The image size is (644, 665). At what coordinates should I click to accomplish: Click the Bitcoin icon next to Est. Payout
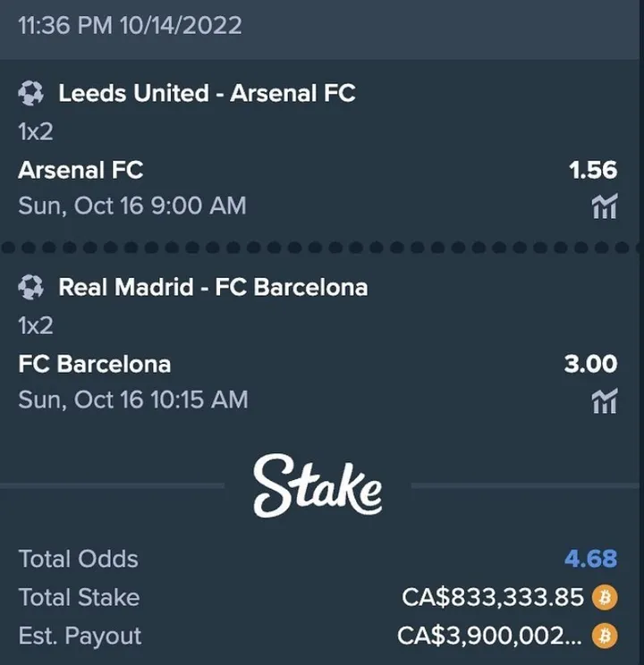click(606, 636)
